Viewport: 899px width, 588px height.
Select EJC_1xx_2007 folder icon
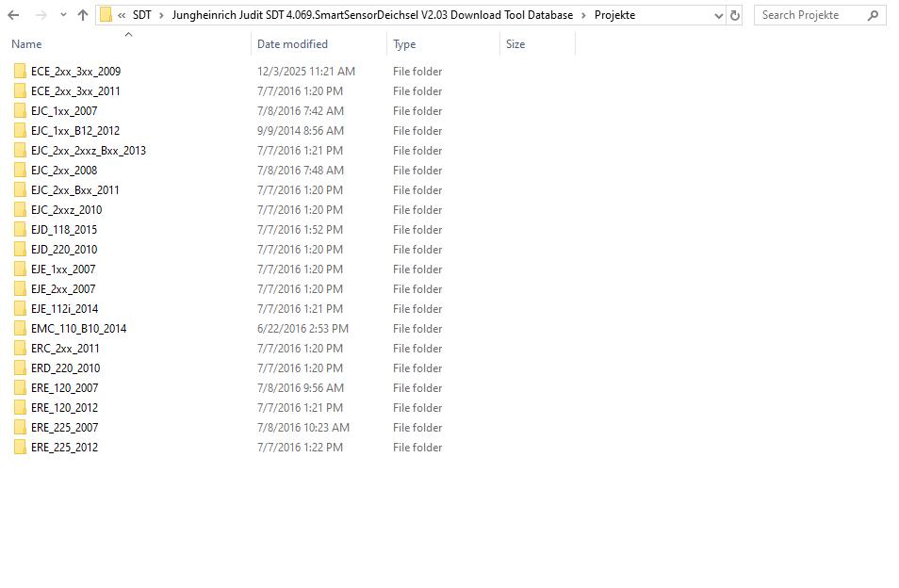[20, 110]
